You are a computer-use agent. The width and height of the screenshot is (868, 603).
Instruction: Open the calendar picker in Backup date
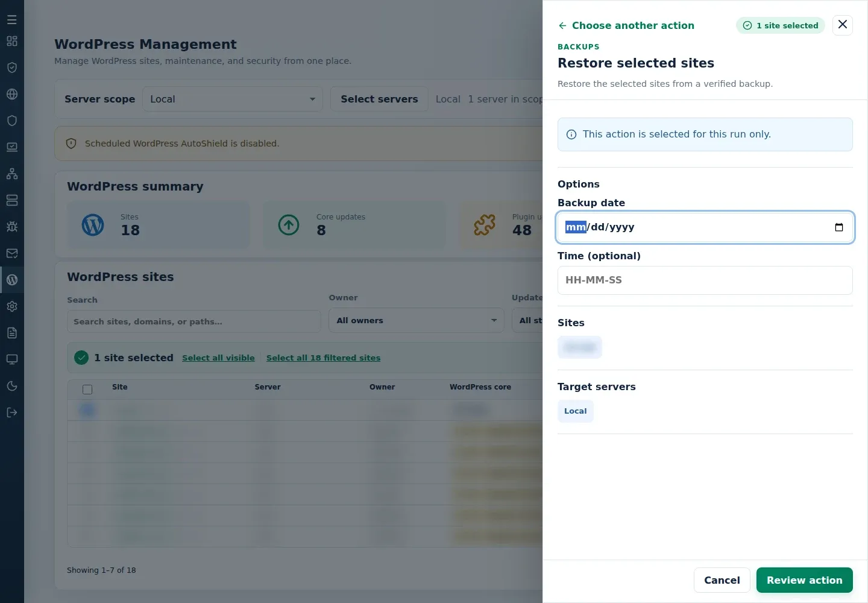pyautogui.click(x=838, y=227)
